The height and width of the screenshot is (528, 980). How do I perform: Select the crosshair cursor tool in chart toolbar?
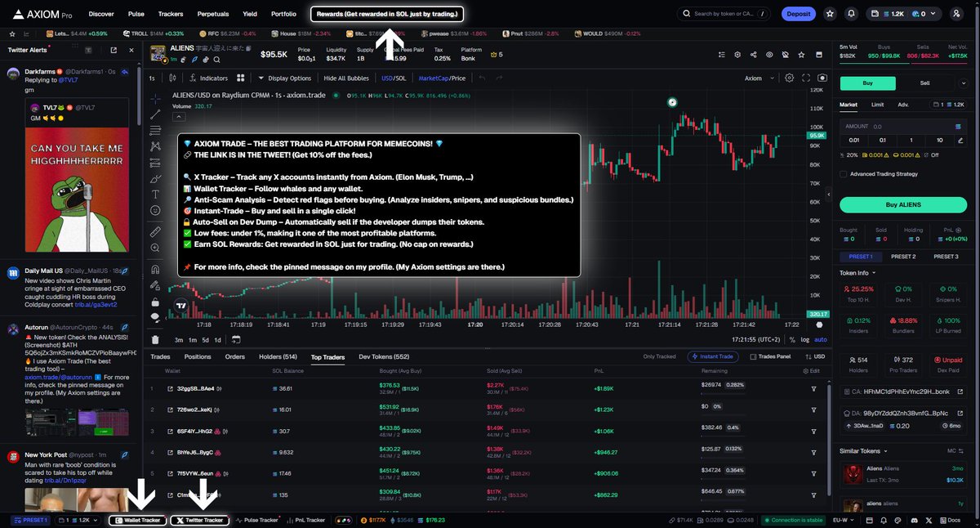(155, 97)
